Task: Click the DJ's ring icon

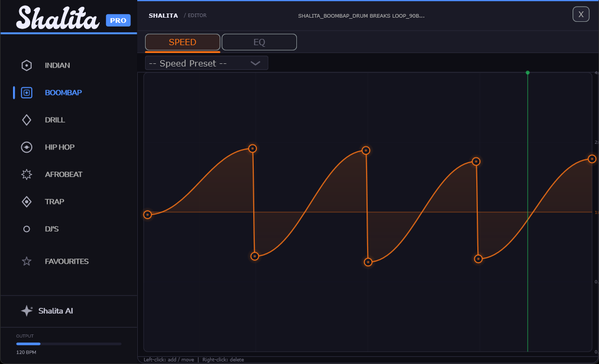Action: tap(27, 229)
